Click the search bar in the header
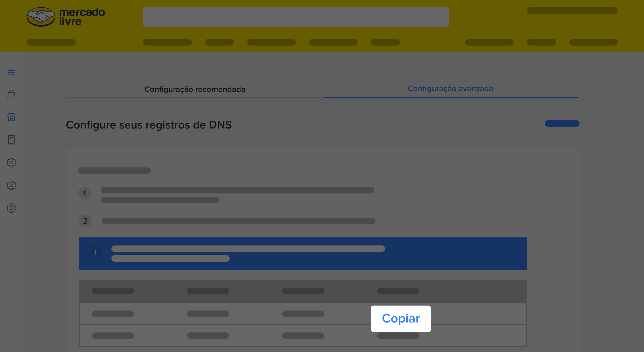Screen dimensions: 644x352 pos(296,17)
